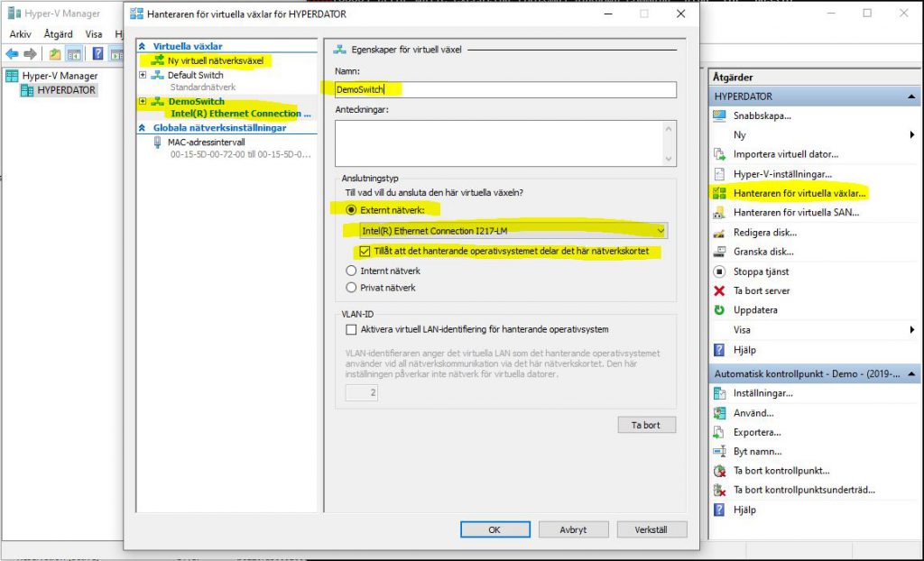The width and height of the screenshot is (924, 561).
Task: Click Använd checkpoint icon
Action: [x=719, y=413]
